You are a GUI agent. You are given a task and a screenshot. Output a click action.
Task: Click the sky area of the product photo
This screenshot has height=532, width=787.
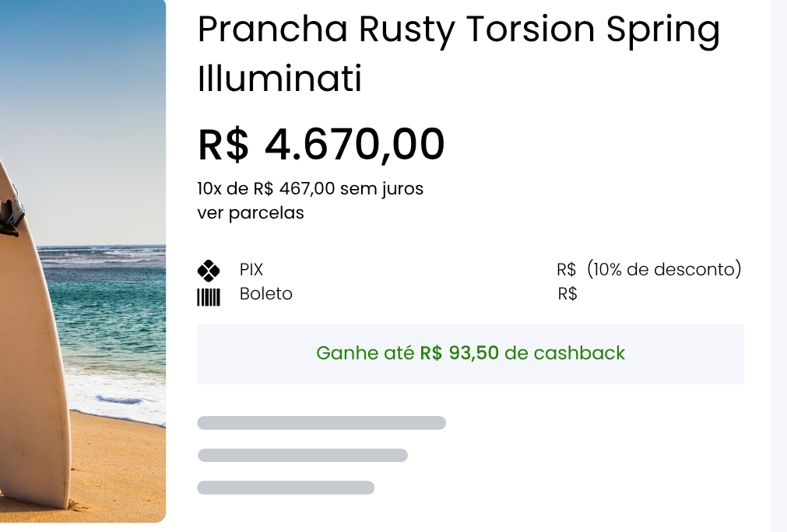86,117
